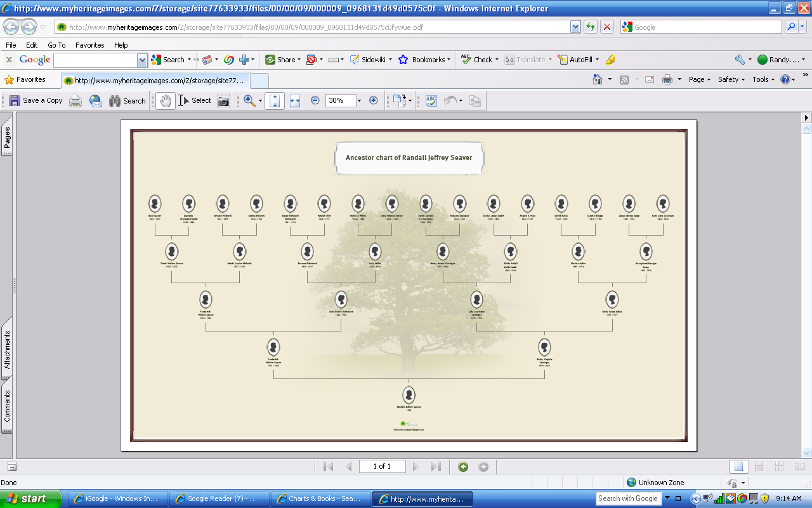Select the Fit Width view icon

pos(294,100)
